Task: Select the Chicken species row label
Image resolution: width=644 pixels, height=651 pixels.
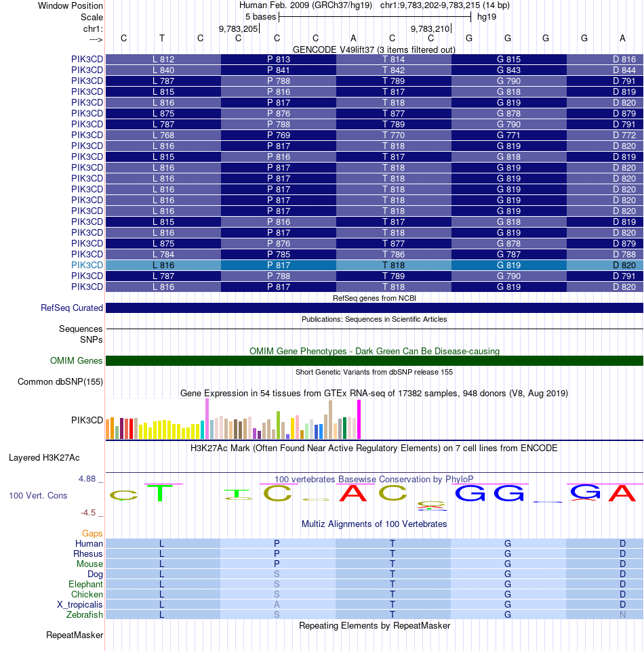Action: tap(86, 594)
